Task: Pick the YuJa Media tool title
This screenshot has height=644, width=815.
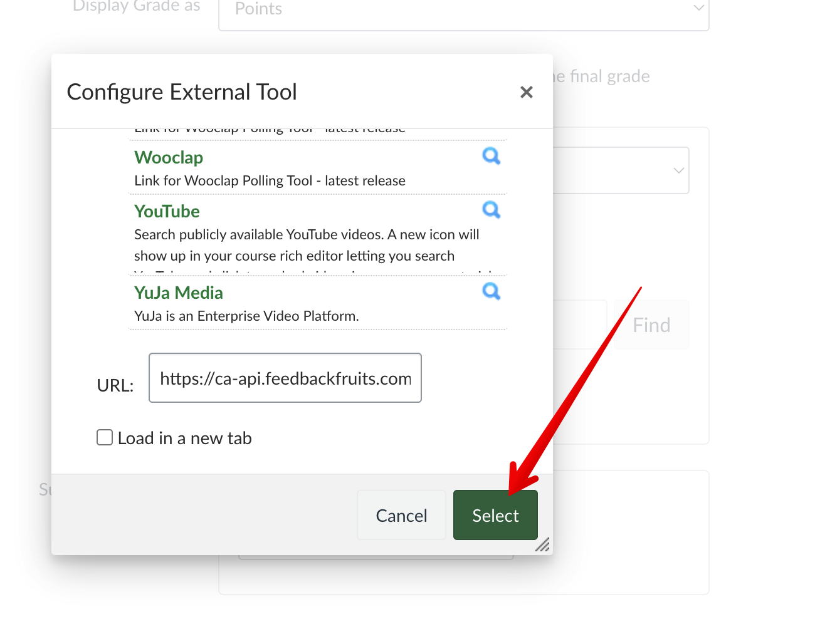Action: point(179,293)
